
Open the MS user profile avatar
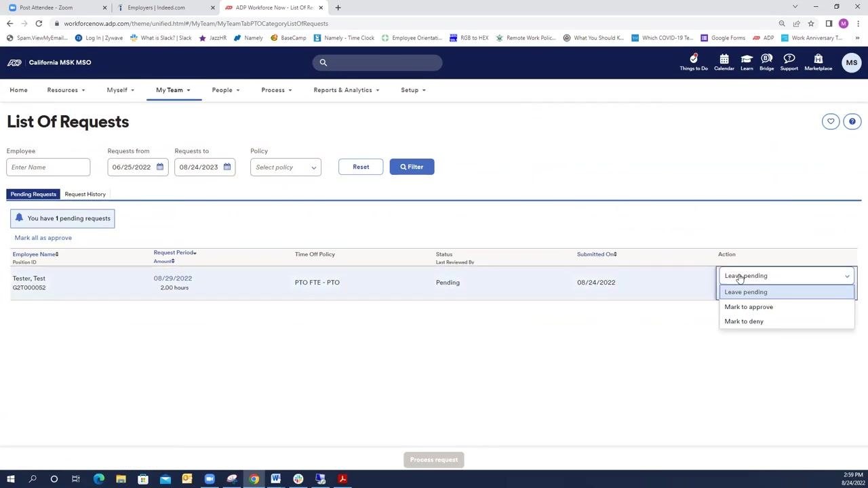pos(851,62)
